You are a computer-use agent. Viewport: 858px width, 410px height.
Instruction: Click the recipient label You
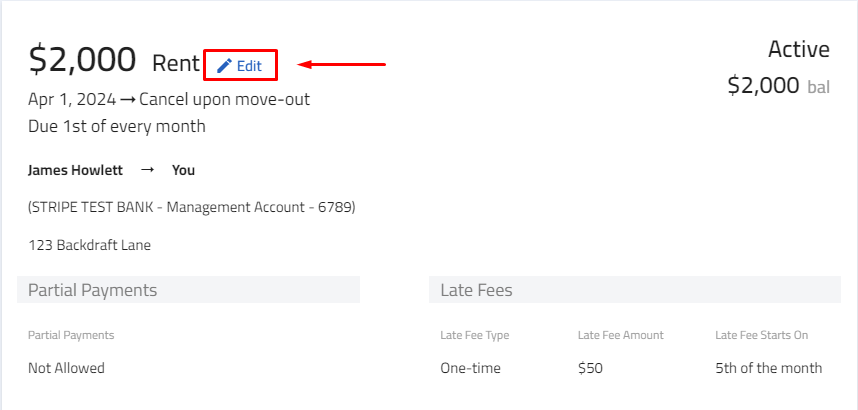coord(183,170)
